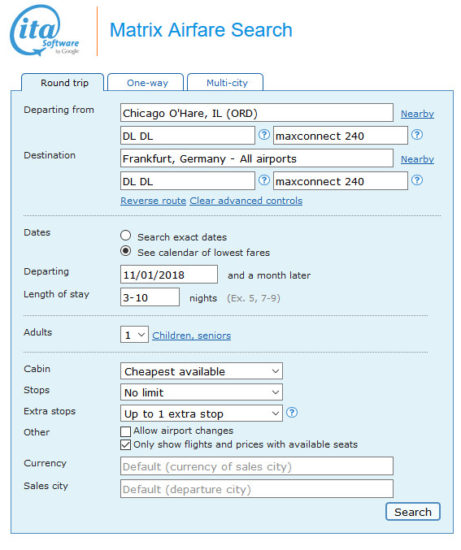Enable Allow airport changes checkbox
This screenshot has height=550, width=461.
coord(125,431)
